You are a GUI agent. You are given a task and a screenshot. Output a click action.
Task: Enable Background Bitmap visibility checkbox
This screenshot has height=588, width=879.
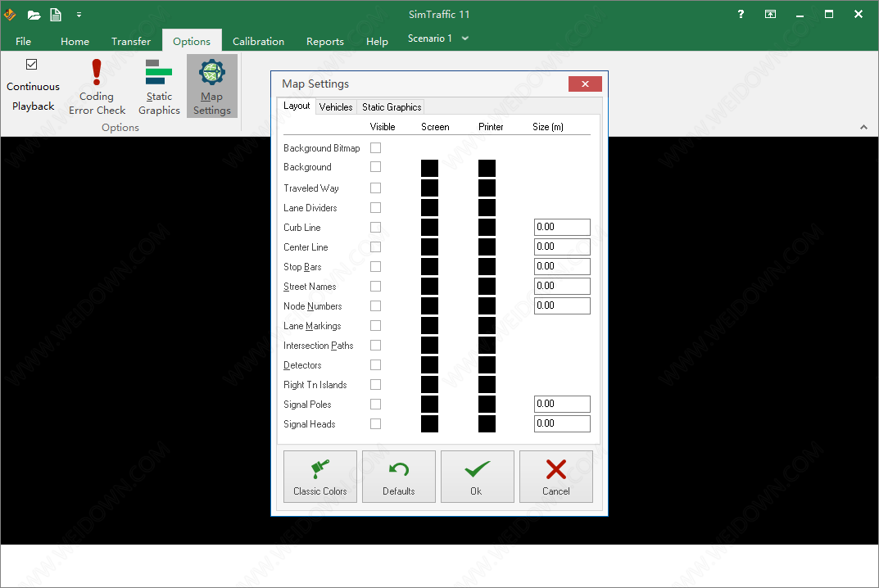(375, 148)
